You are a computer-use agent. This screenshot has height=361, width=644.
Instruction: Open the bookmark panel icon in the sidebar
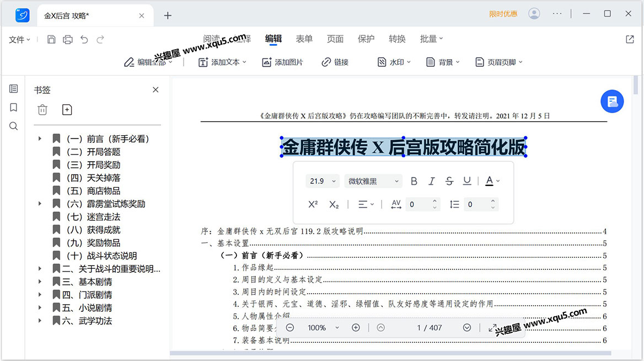[x=14, y=107]
